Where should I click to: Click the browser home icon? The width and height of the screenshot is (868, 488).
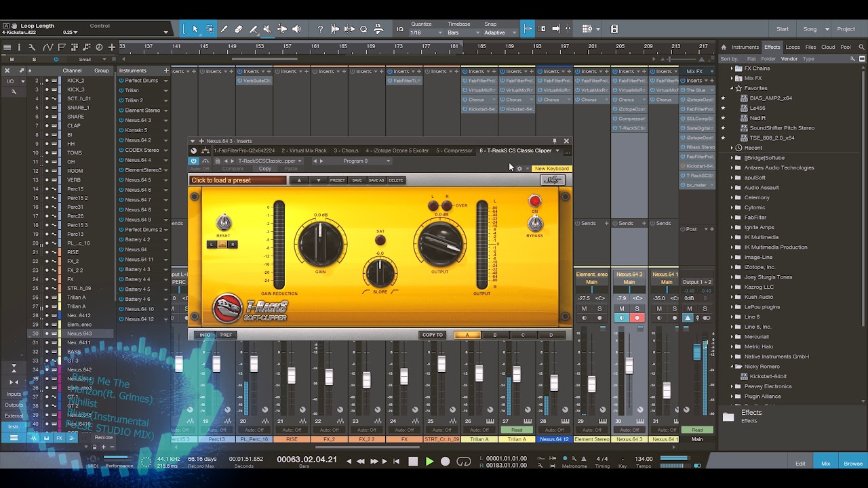tap(724, 47)
